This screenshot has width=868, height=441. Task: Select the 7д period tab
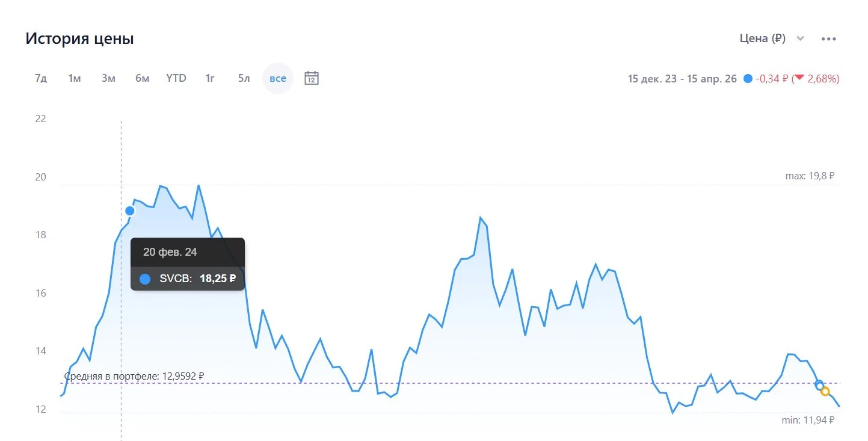(x=41, y=78)
